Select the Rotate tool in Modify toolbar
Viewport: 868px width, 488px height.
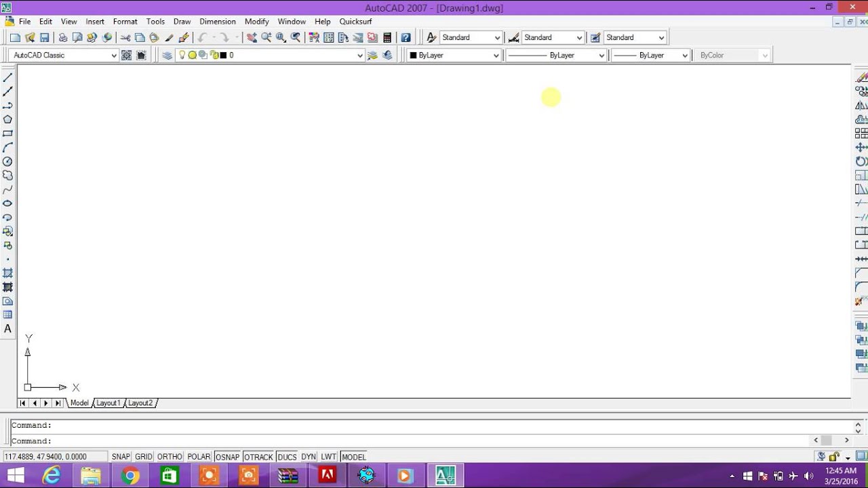[x=861, y=161]
